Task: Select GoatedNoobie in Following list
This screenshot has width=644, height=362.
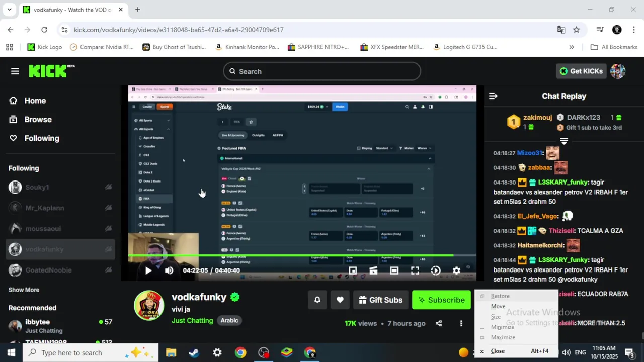Action: (60, 270)
